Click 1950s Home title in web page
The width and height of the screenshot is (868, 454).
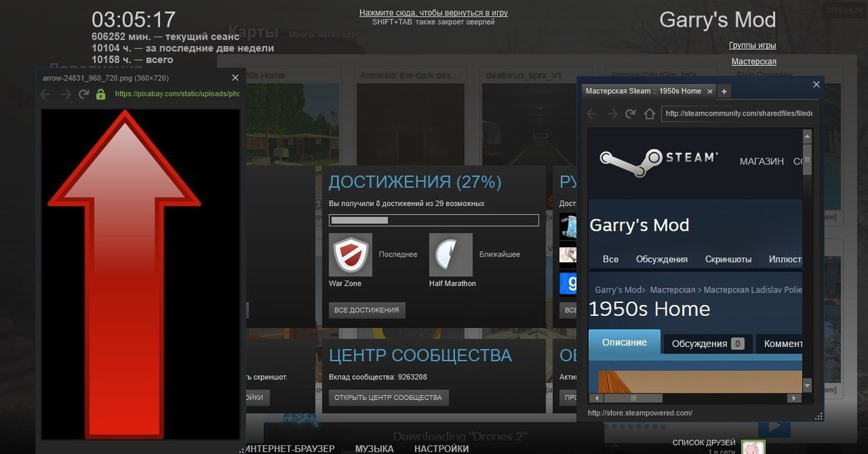pyautogui.click(x=650, y=309)
